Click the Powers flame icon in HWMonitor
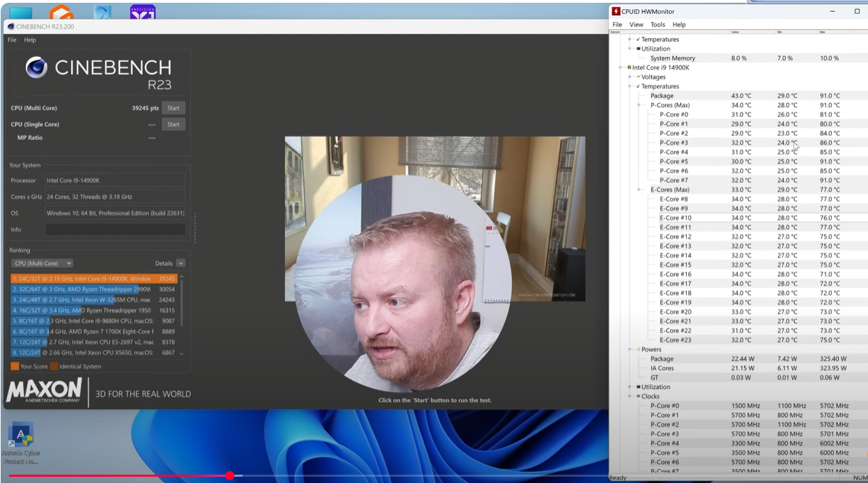This screenshot has width=868, height=483. click(x=638, y=349)
